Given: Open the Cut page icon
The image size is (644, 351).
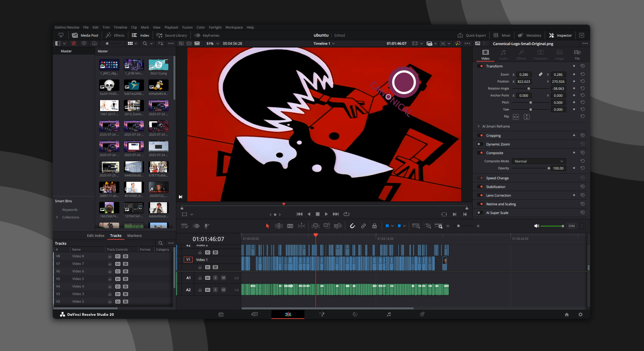Looking at the screenshot, I should click(254, 314).
